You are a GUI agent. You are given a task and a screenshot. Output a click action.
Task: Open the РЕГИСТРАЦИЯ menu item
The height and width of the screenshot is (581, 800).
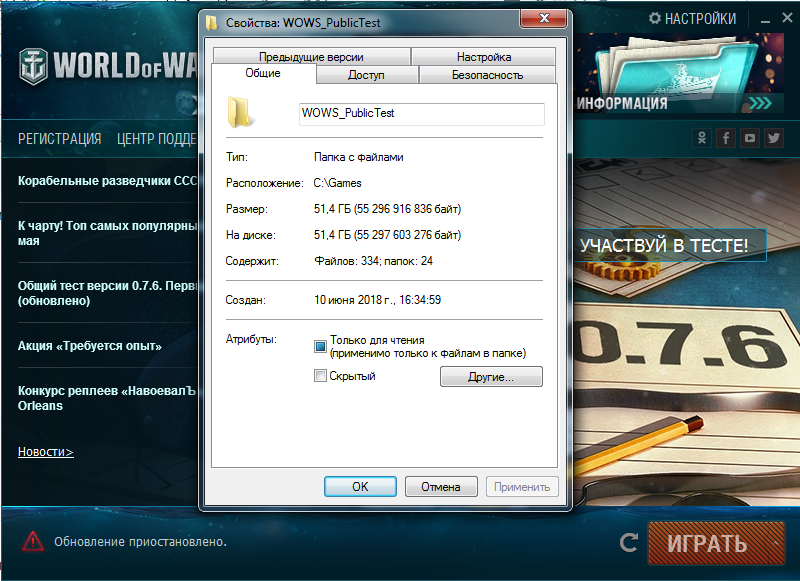point(60,139)
